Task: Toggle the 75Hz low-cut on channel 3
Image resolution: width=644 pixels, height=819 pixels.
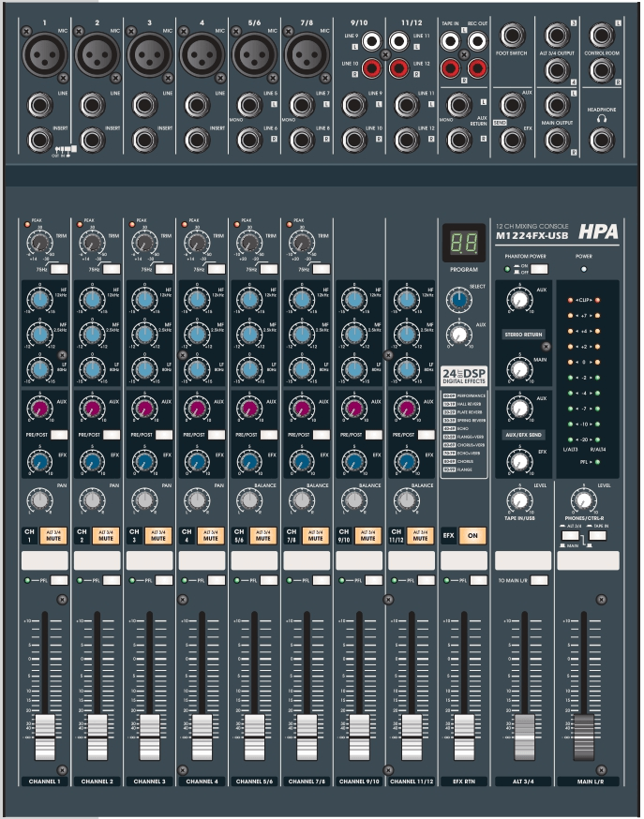Action: click(x=165, y=269)
